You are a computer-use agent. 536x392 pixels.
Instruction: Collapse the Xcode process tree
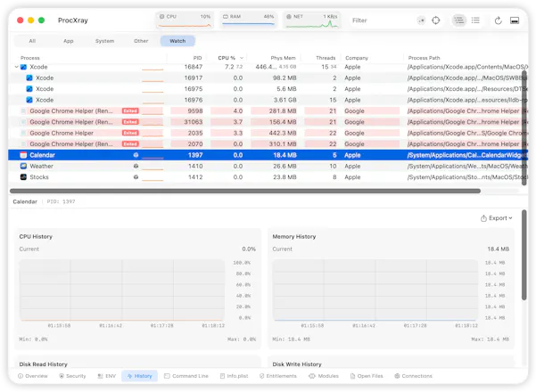(x=16, y=67)
